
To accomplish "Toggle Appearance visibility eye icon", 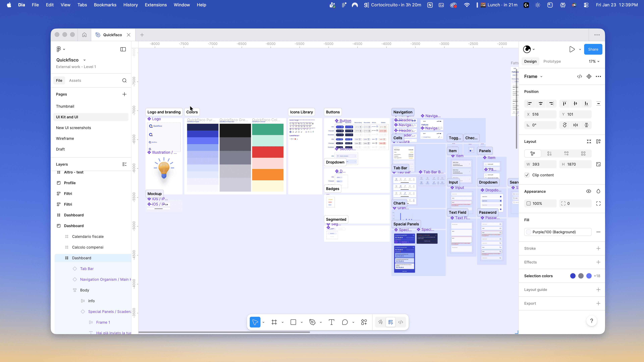I will (588, 191).
